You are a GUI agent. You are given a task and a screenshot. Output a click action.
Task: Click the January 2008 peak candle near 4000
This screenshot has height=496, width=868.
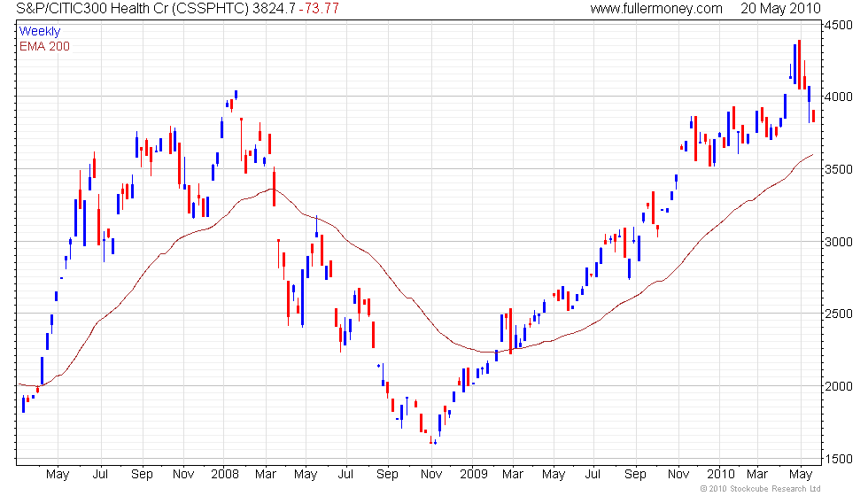[236, 95]
